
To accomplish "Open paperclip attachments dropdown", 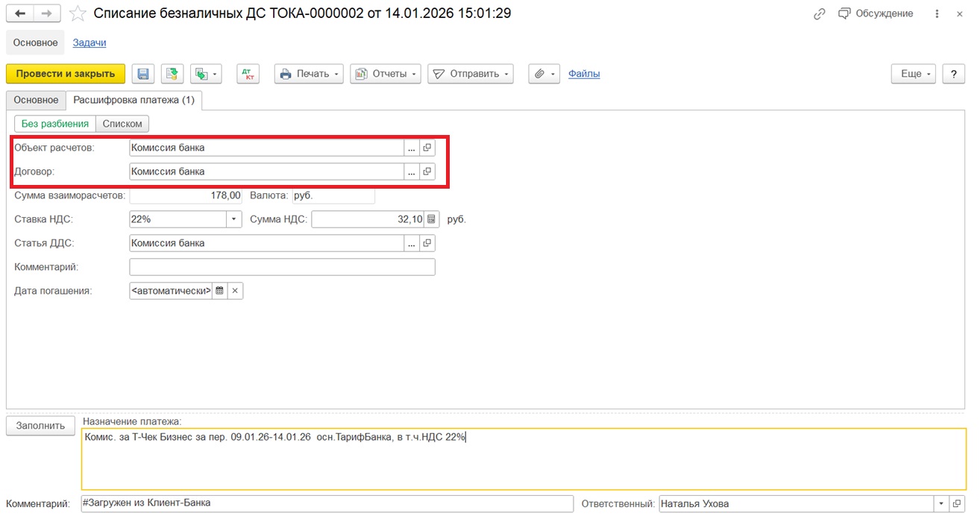I will pos(544,74).
